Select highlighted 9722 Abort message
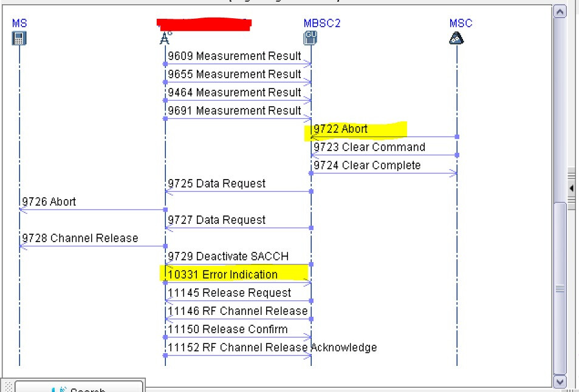 [340, 129]
